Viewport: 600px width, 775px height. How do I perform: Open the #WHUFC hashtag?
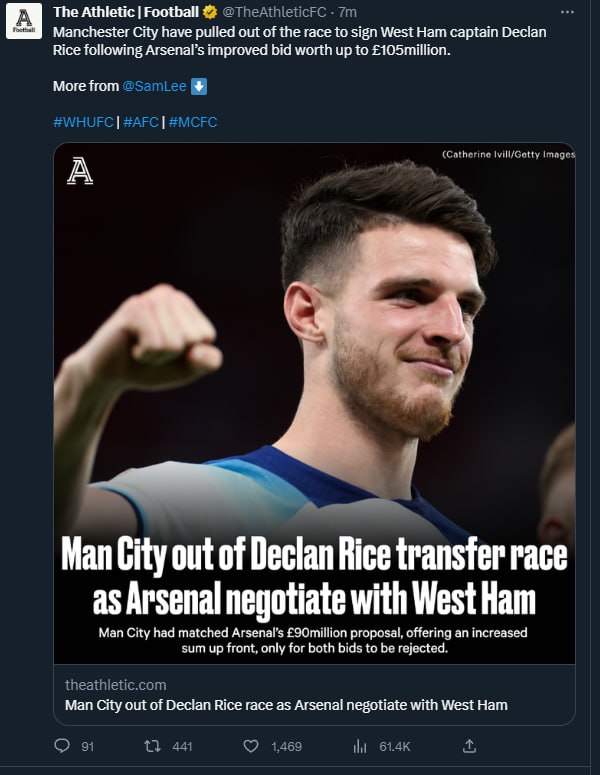click(83, 122)
